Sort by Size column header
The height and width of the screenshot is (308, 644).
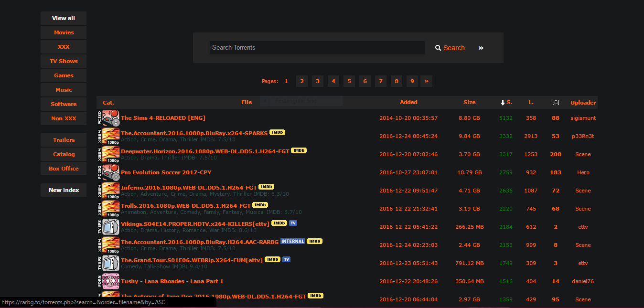(470, 102)
